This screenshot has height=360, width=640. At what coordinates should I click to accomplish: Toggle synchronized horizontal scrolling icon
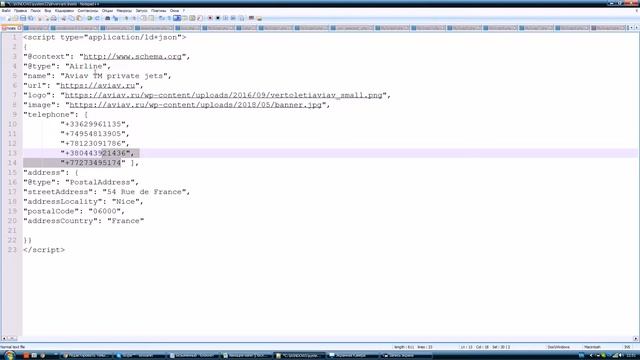pos(151,18)
